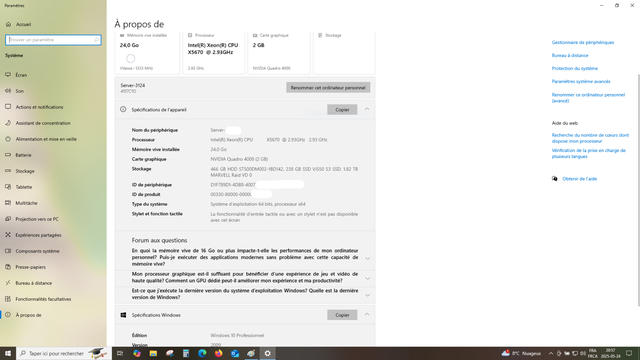Focus the Trouver un paramètre search box
Image resolution: width=640 pixels, height=360 pixels.
[53, 40]
